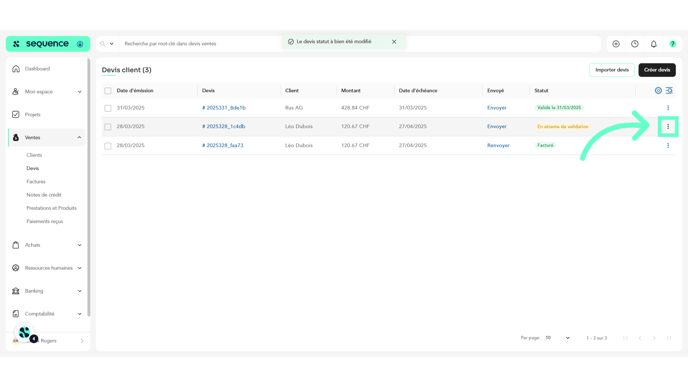Open the three-dot menu for quote 2025331_8de1b

[668, 108]
